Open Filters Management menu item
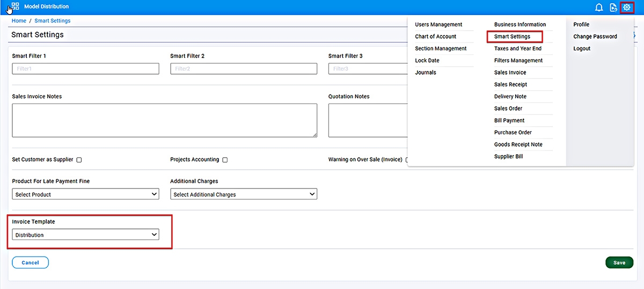The width and height of the screenshot is (644, 289). (x=518, y=60)
